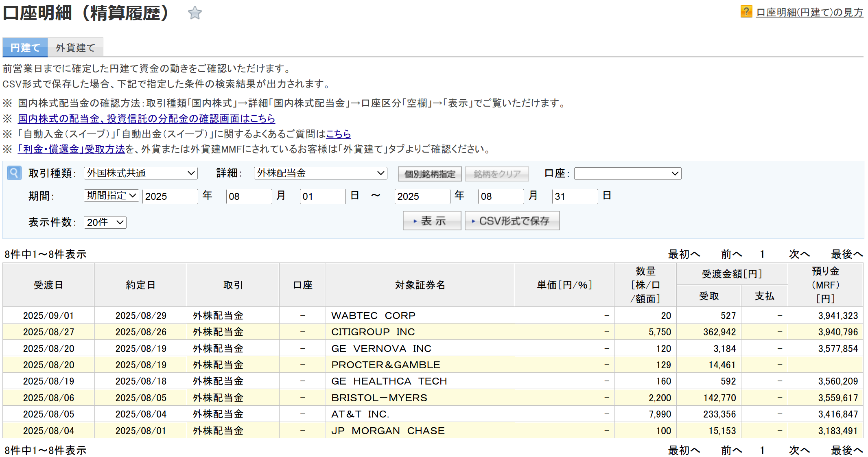Click the BRISTOL－MYERS security name

coord(379,398)
